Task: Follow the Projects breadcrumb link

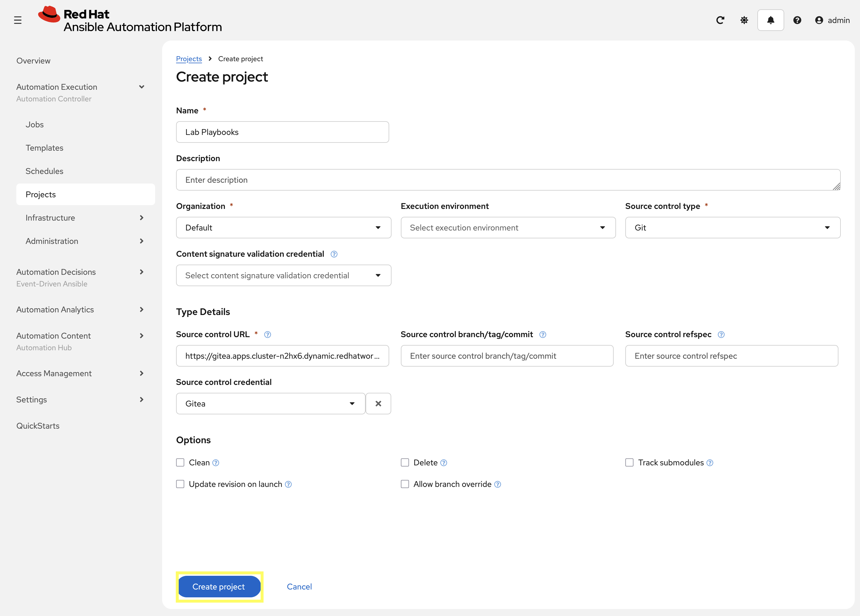Action: click(189, 59)
